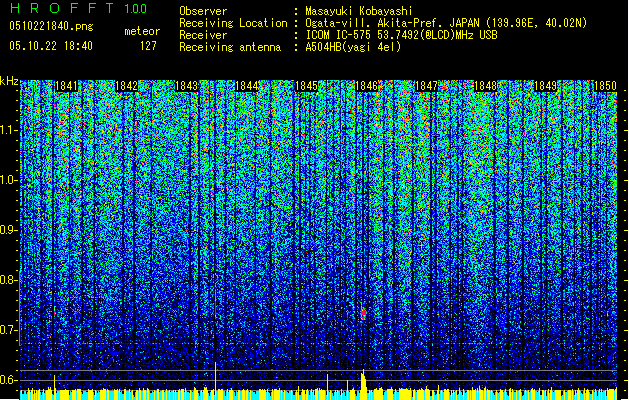Click the HROFFT 1.0.0 title text
The height and width of the screenshot is (400, 629).
click(78, 8)
